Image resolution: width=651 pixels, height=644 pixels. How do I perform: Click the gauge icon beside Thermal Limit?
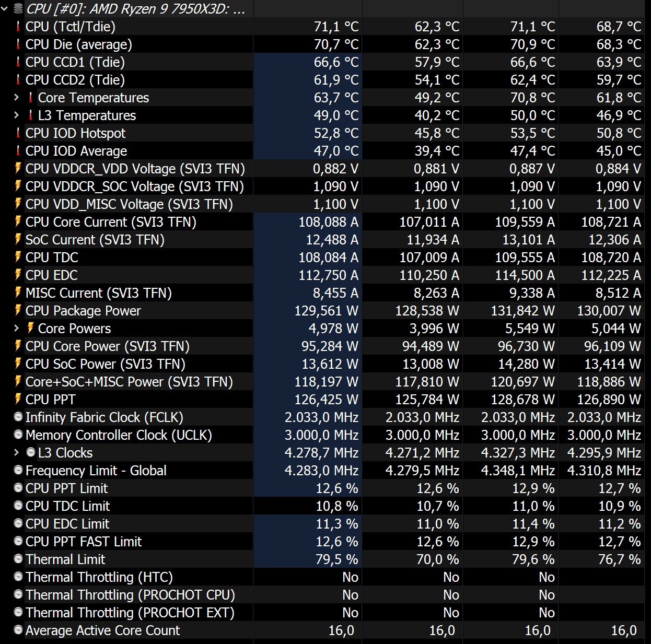pos(18,559)
